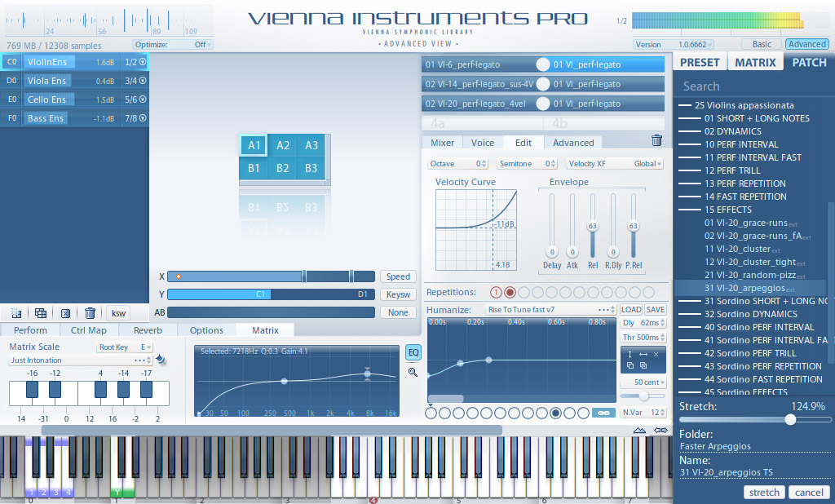Viewport: 835px width, 504px height.
Task: Open the Humanize preset dropdown
Action: [x=550, y=310]
